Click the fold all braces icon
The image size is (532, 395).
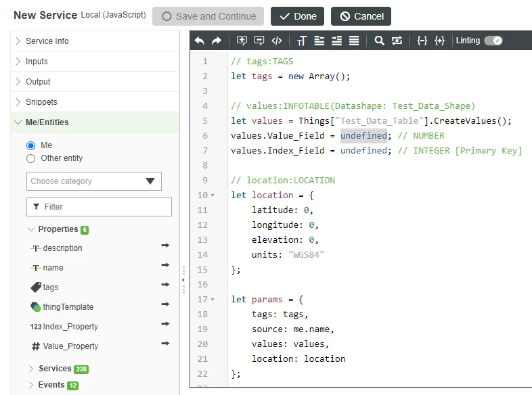(422, 41)
